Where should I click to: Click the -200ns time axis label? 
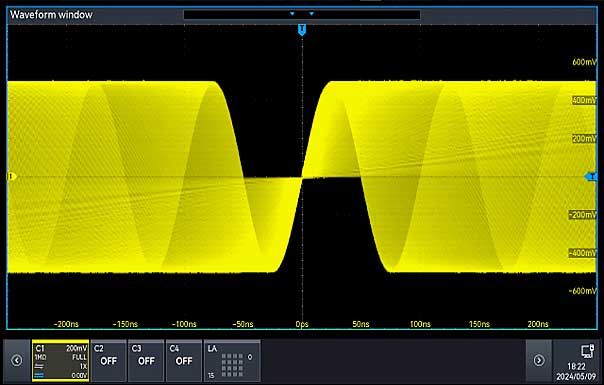[66, 324]
